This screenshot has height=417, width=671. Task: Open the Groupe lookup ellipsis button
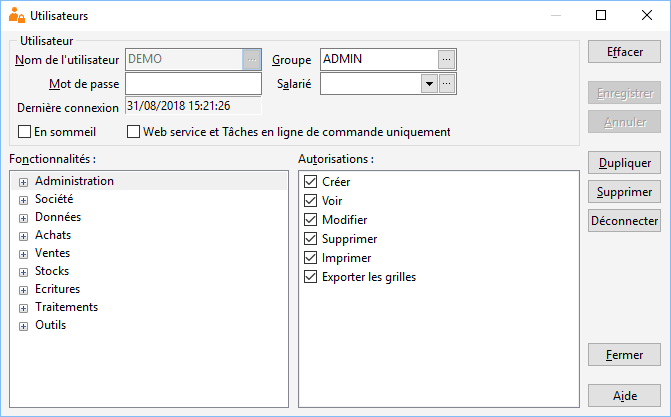pyautogui.click(x=446, y=60)
